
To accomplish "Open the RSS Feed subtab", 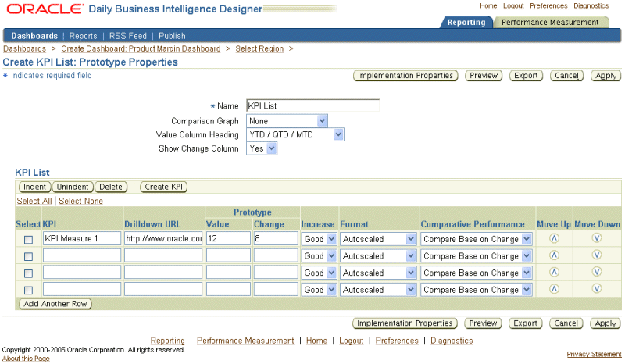I will [x=127, y=36].
